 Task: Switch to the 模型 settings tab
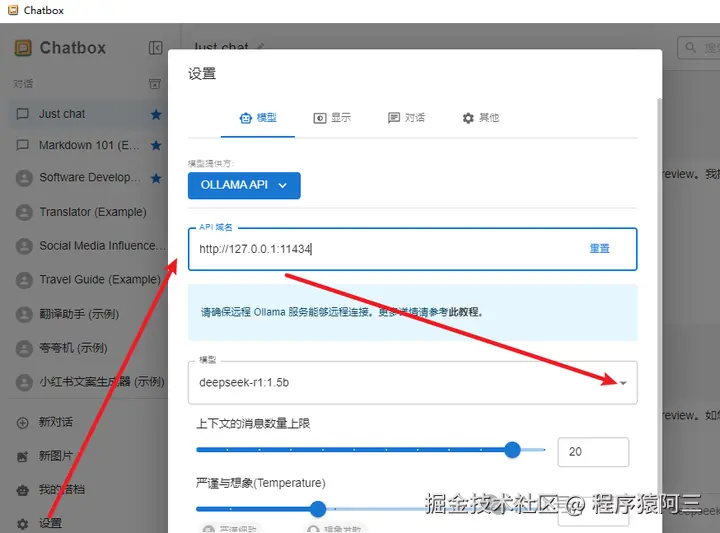coord(258,118)
